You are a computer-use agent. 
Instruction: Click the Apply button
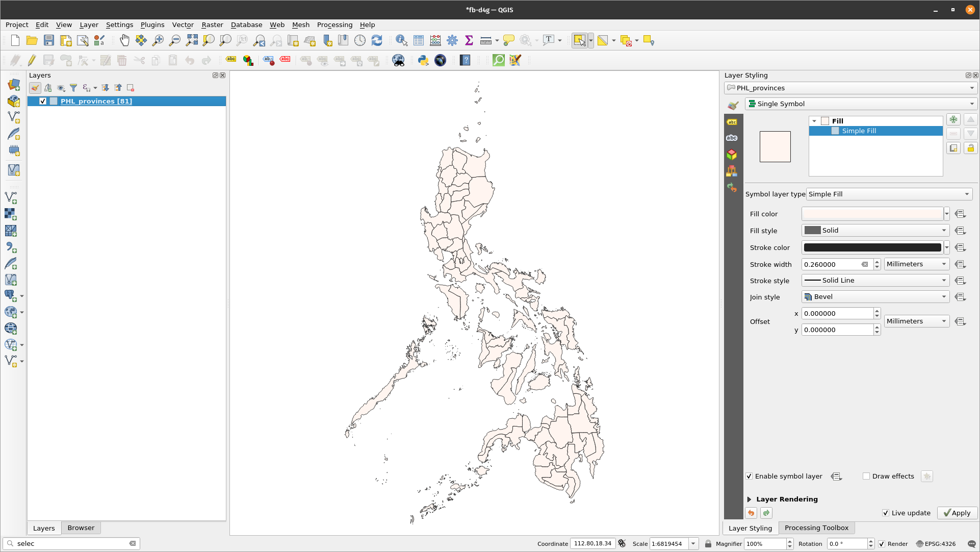tap(957, 513)
